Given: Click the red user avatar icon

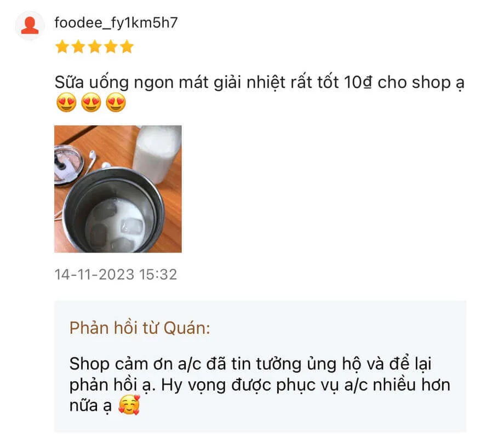Looking at the screenshot, I should (x=30, y=26).
